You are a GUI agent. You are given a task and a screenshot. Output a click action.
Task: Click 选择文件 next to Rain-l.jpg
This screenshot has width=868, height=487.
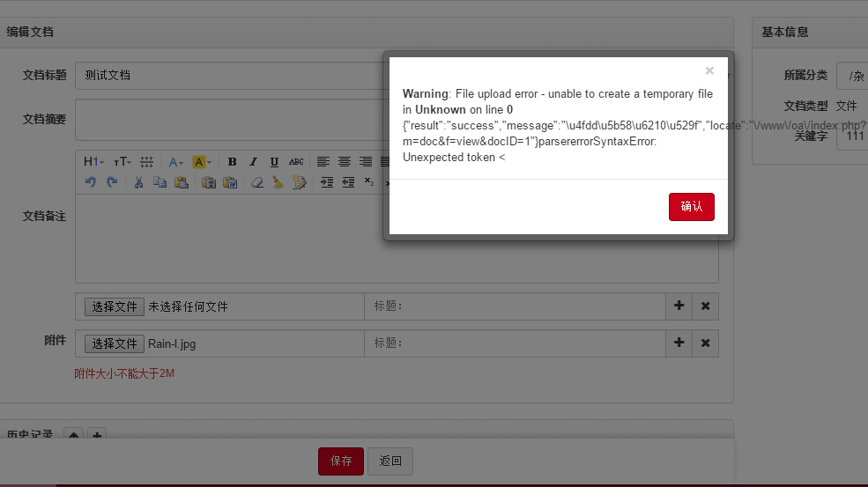114,343
